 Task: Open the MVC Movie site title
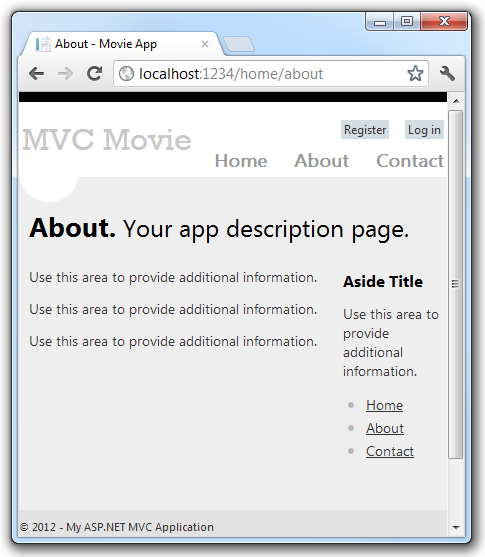click(107, 140)
